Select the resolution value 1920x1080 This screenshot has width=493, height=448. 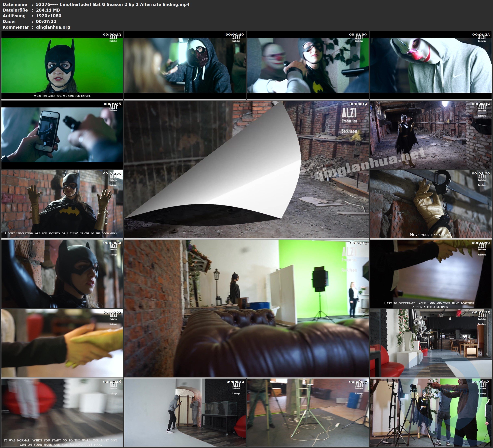pyautogui.click(x=49, y=16)
